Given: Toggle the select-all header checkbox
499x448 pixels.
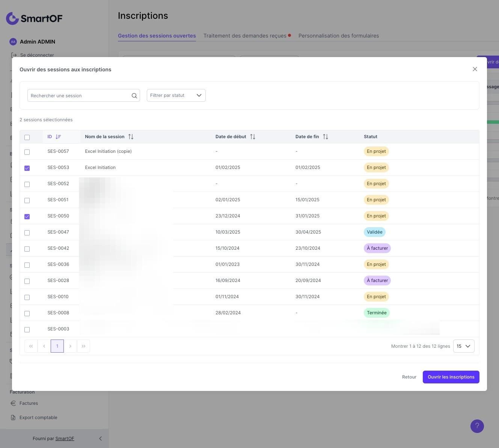Looking at the screenshot, I should (27, 137).
